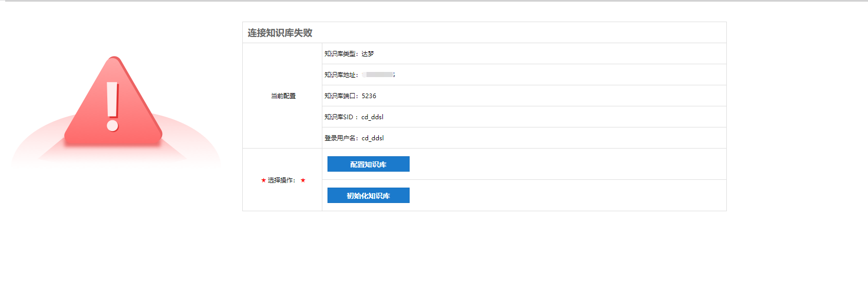The height and width of the screenshot is (295, 868).
Task: Select the 当前配置 label cell
Action: [283, 96]
